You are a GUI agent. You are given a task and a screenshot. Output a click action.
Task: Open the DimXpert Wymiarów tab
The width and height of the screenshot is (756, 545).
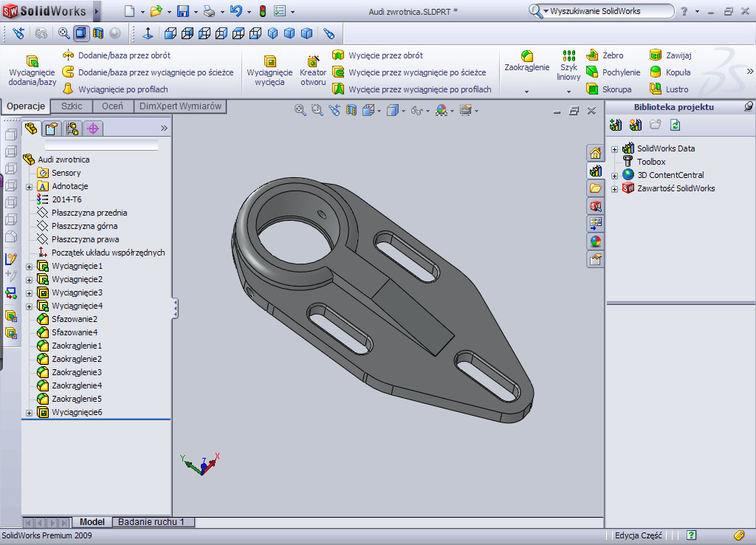click(180, 106)
